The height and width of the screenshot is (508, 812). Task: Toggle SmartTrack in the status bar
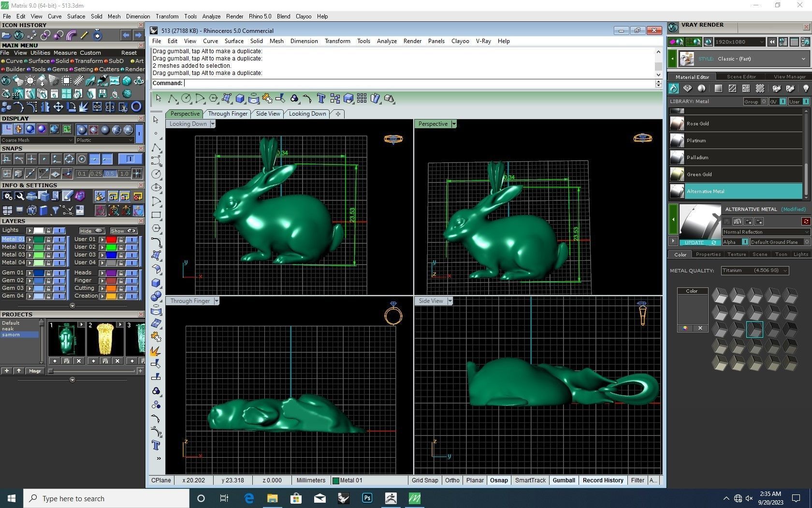coord(530,480)
